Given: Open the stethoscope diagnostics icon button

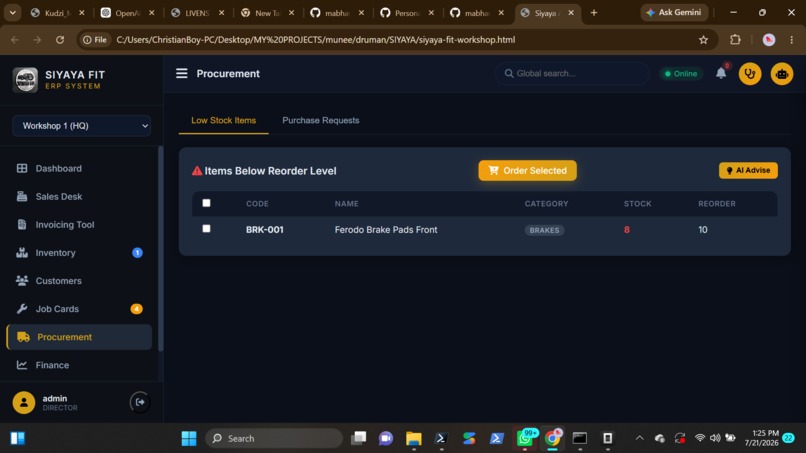Looking at the screenshot, I should (750, 74).
